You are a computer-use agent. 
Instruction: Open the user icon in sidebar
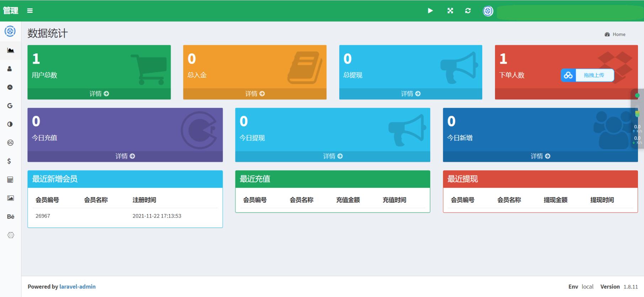10,69
